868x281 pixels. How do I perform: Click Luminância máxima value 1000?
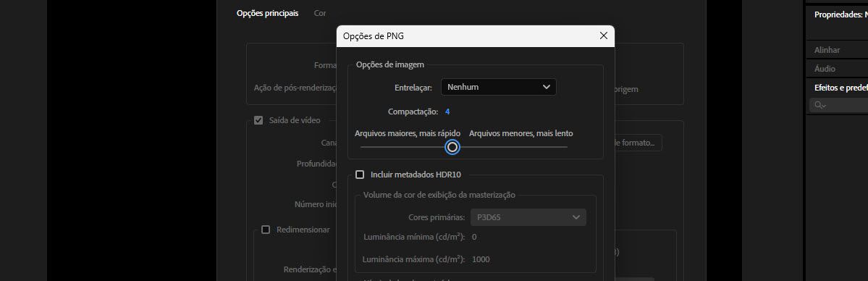click(x=481, y=259)
